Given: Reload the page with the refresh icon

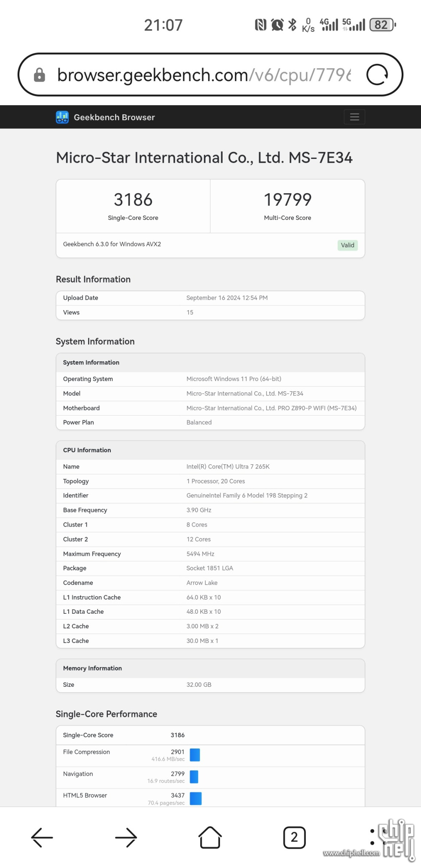Looking at the screenshot, I should (x=377, y=75).
